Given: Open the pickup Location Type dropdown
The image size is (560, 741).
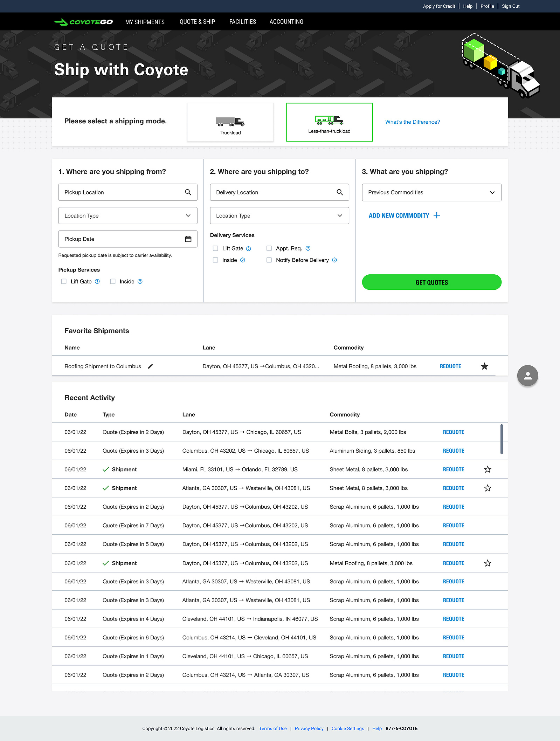Looking at the screenshot, I should 128,216.
